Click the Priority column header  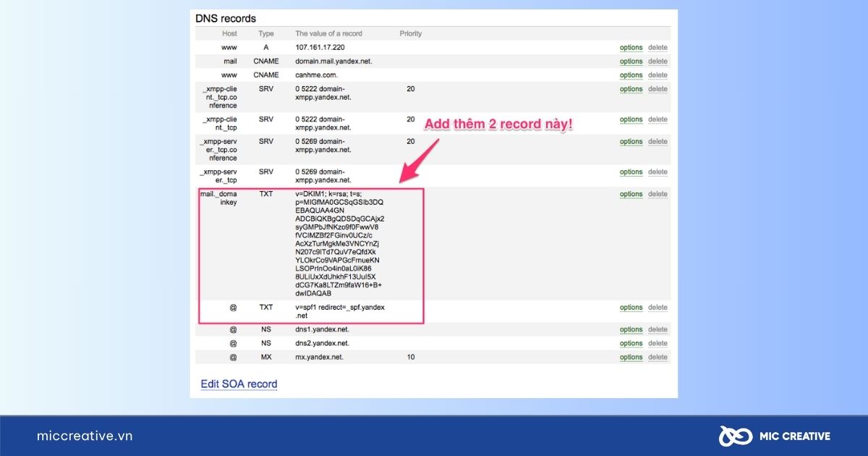pos(411,33)
